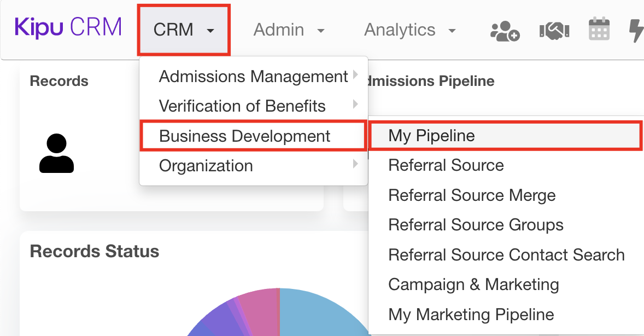This screenshot has width=644, height=336.
Task: Select Referral Source Groups
Action: point(475,224)
